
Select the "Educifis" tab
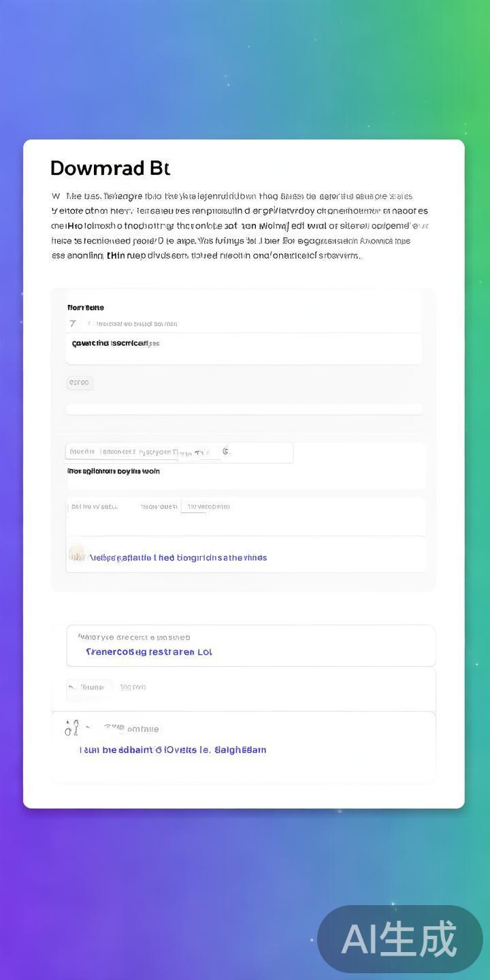tap(82, 452)
